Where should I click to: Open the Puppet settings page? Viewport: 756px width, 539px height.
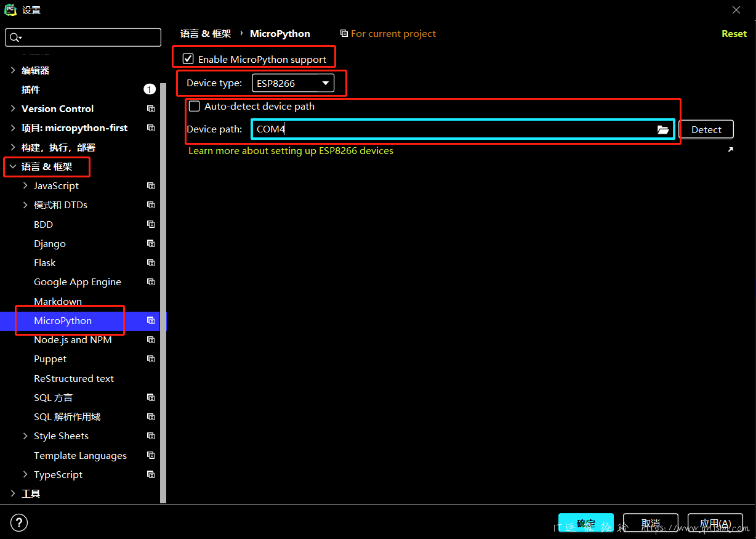coord(50,359)
